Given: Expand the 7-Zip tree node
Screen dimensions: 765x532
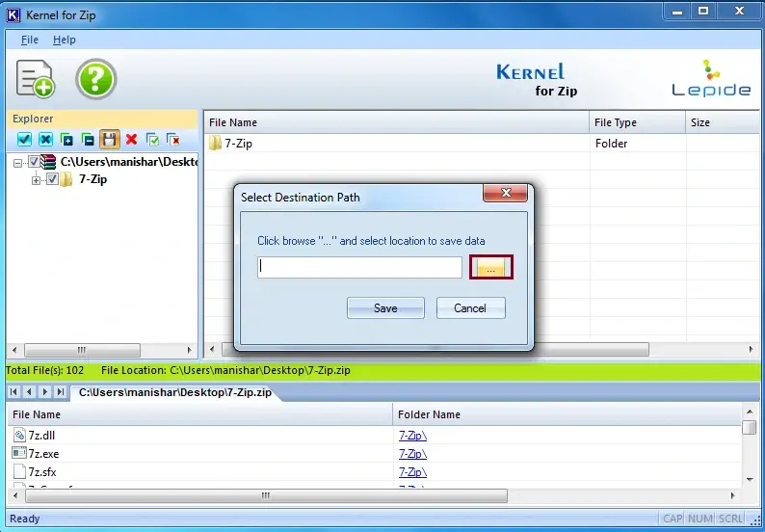Looking at the screenshot, I should click(x=36, y=180).
